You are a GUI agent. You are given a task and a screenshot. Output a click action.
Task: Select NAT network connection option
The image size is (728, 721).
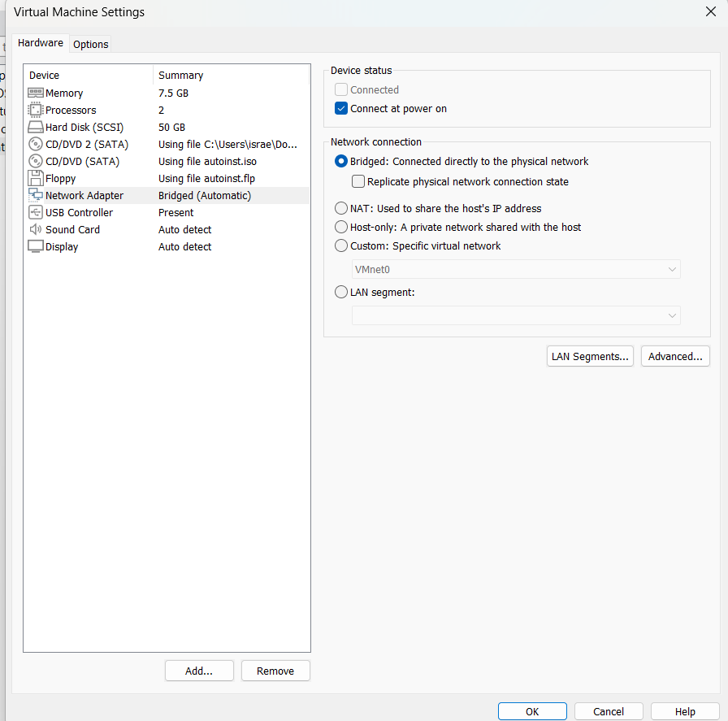341,208
